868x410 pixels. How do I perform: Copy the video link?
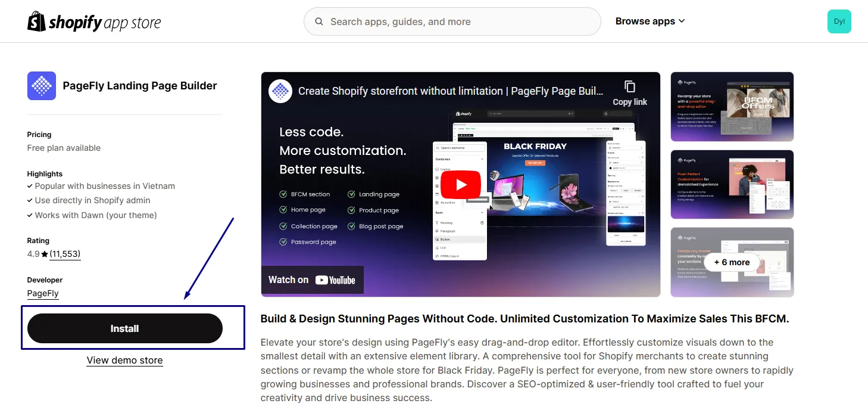pos(630,93)
